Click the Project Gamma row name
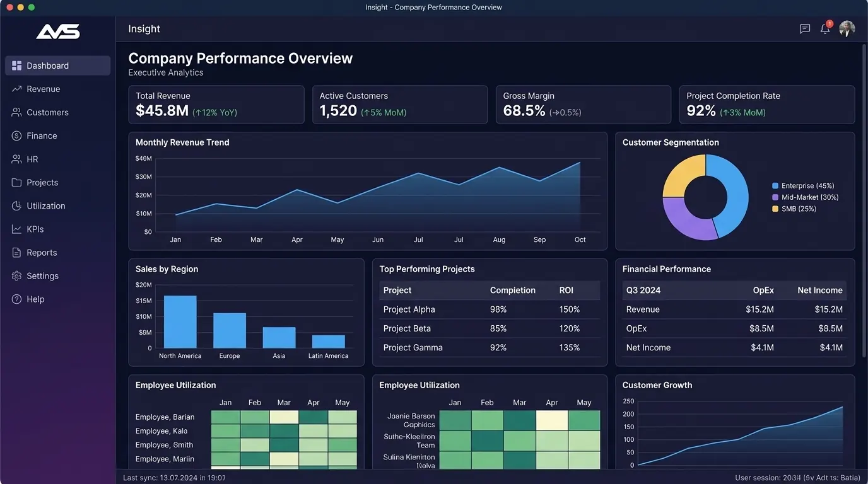 click(x=413, y=347)
